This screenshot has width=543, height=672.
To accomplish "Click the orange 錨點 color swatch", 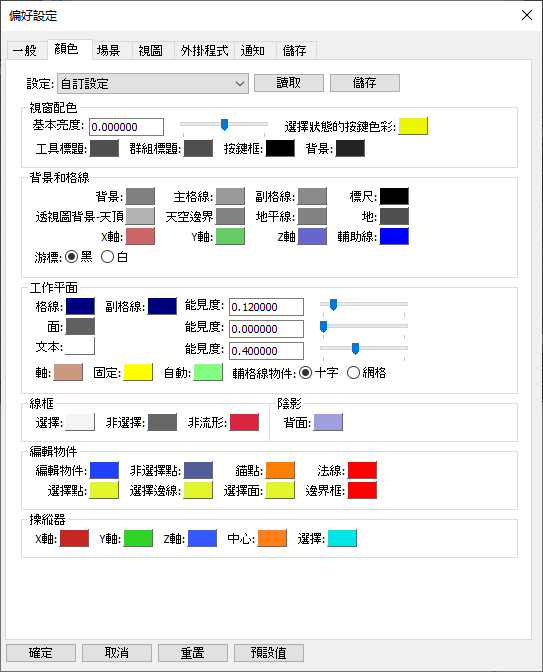I will coord(280,470).
